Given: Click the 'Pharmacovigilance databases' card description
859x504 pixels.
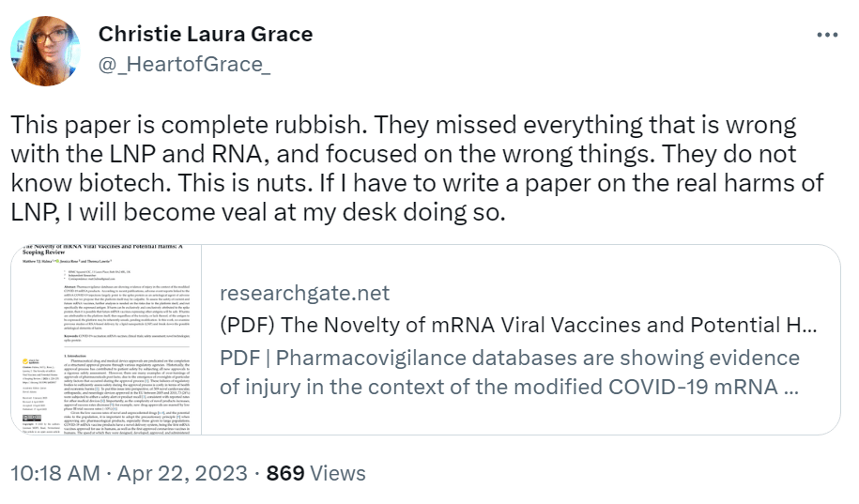Looking at the screenshot, I should pyautogui.click(x=510, y=372).
